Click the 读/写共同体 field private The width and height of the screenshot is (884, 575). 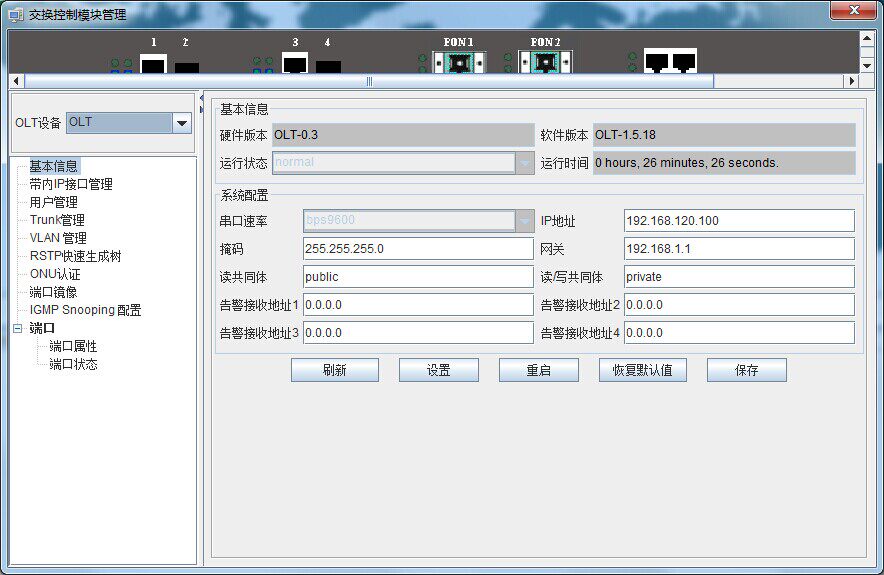pyautogui.click(x=739, y=277)
